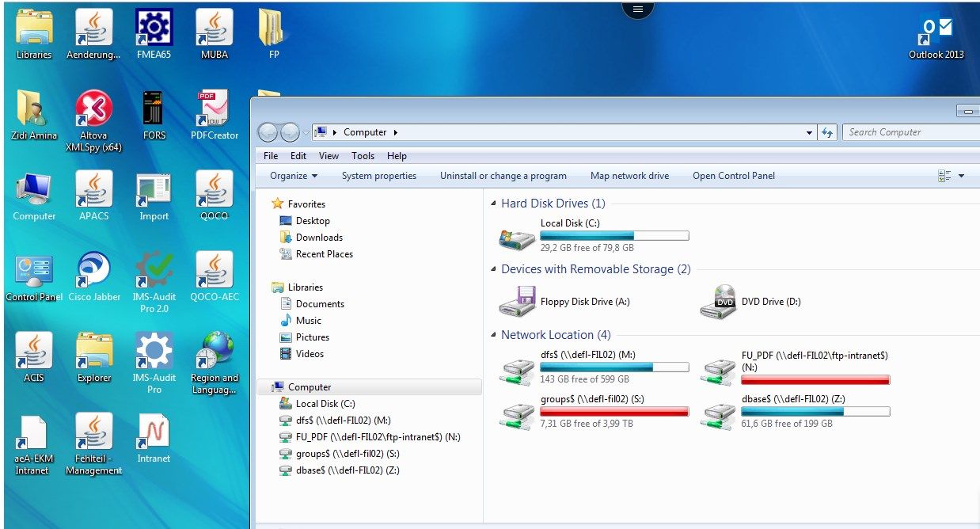Image resolution: width=980 pixels, height=529 pixels.
Task: Click Map network drive
Action: [x=630, y=176]
